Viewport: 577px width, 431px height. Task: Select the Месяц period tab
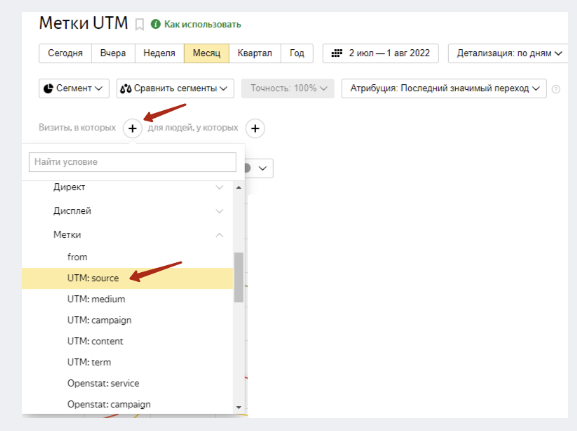[206, 53]
